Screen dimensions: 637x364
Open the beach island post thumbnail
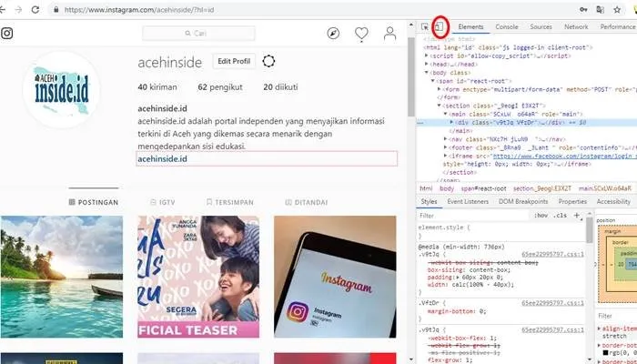62,277
